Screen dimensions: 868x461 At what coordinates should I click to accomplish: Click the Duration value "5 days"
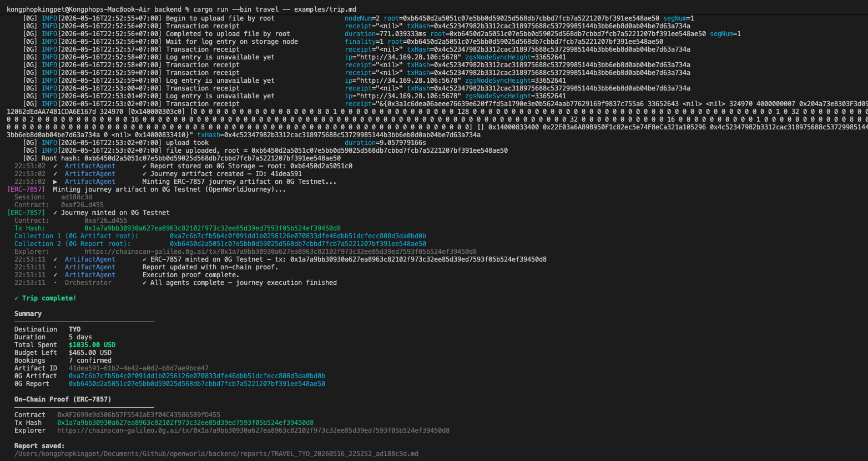(80, 337)
